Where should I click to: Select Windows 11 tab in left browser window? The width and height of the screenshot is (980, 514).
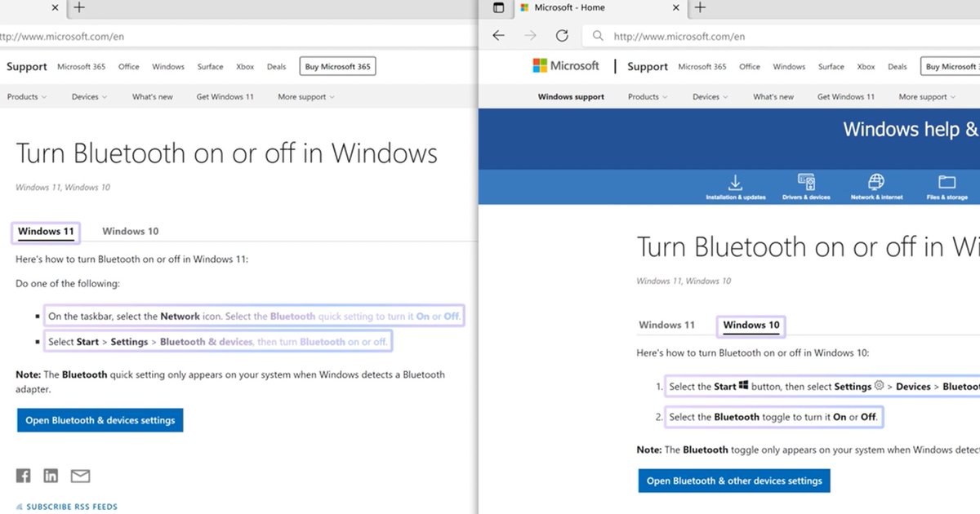46,232
